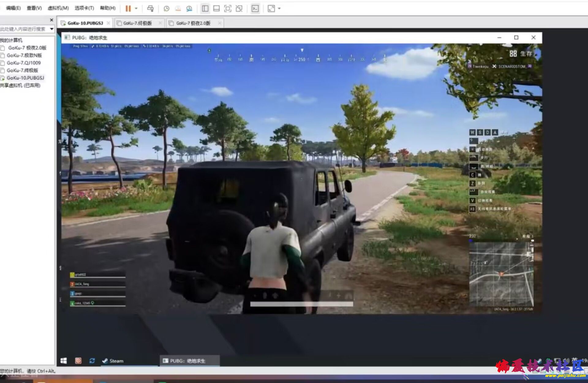
Task: Pause the running virtual machine
Action: point(128,9)
